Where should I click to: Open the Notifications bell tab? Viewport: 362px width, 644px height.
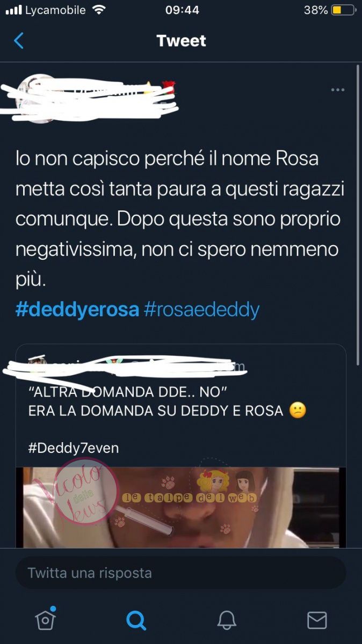pyautogui.click(x=227, y=620)
